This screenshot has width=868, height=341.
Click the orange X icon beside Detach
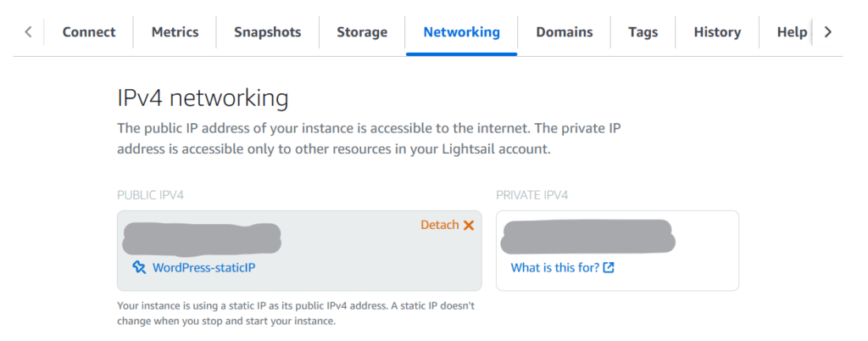coord(469,226)
